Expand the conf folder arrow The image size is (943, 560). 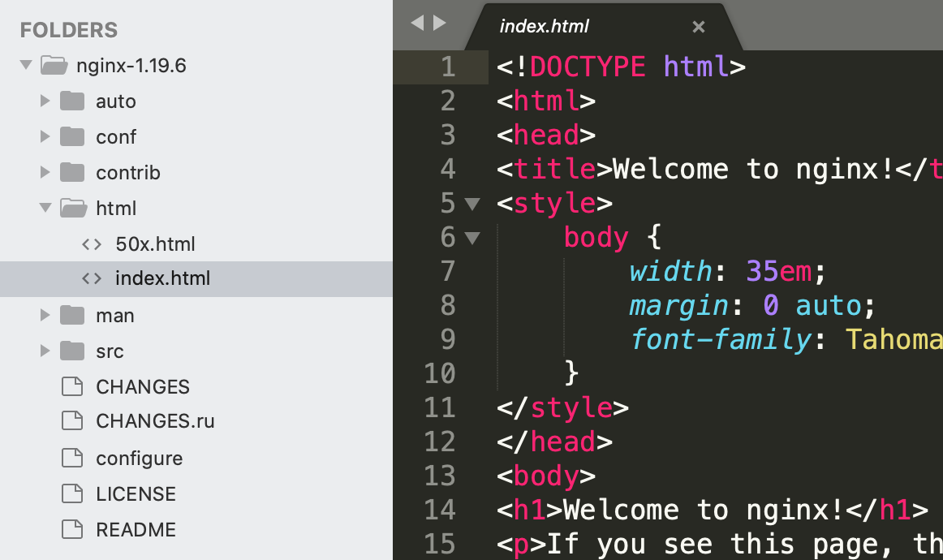(x=45, y=136)
